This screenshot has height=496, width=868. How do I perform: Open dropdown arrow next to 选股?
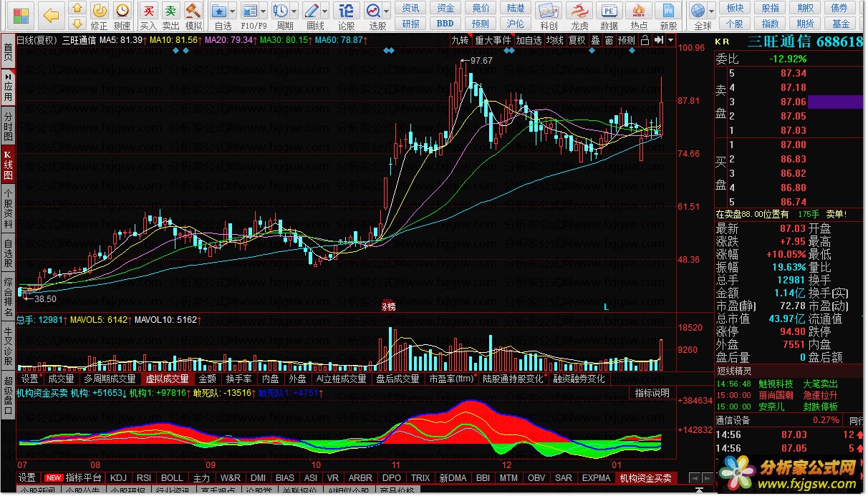tap(386, 11)
